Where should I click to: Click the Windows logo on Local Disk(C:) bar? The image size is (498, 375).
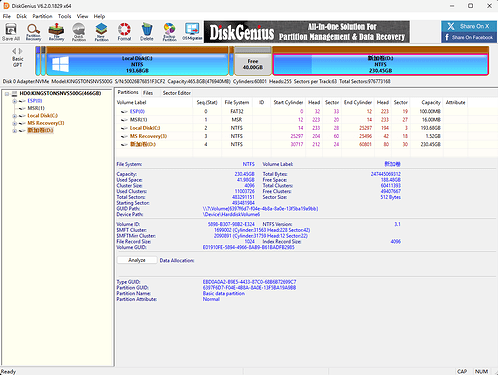(x=61, y=64)
